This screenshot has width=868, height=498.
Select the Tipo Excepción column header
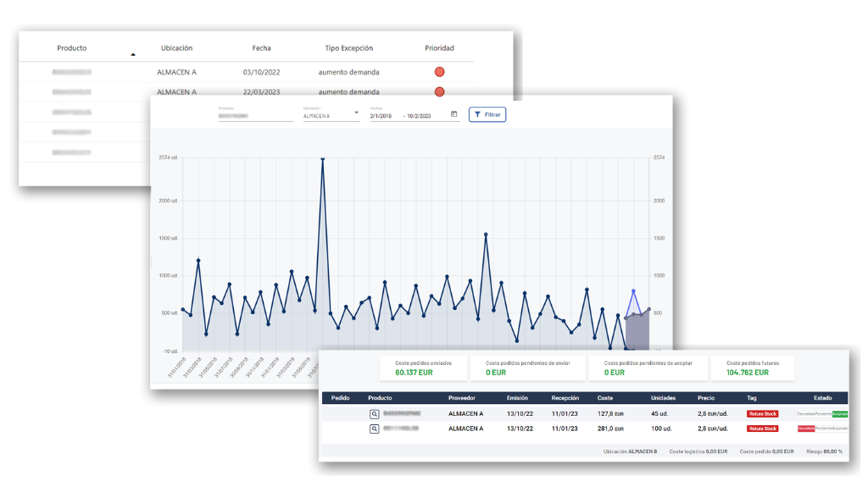(x=348, y=48)
